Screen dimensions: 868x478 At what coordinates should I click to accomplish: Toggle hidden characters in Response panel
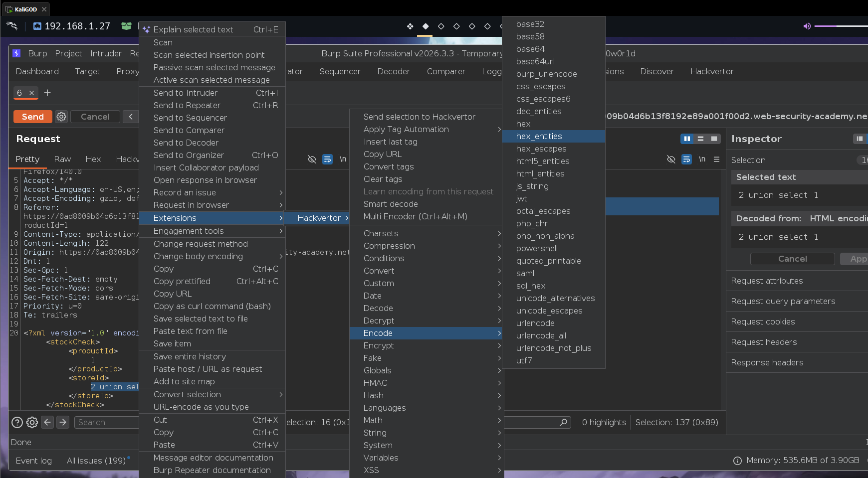tap(671, 159)
